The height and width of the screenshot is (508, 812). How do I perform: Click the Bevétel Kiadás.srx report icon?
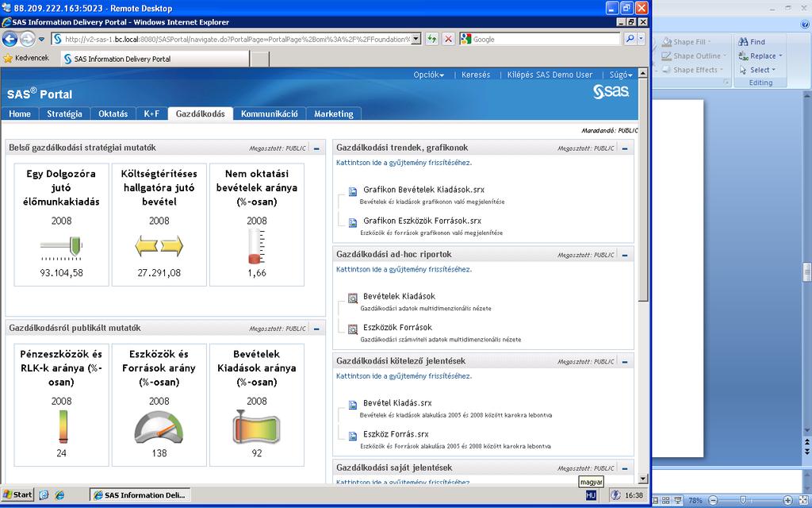353,405
